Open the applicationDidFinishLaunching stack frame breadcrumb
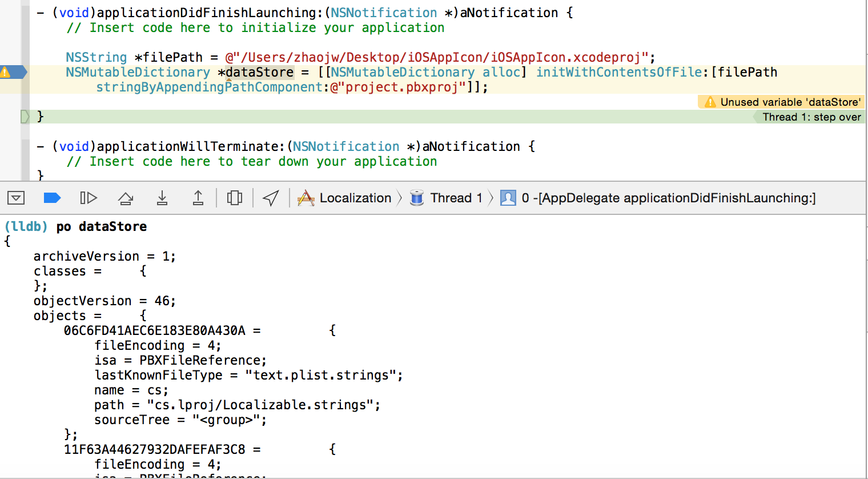The width and height of the screenshot is (868, 479). pyautogui.click(x=668, y=198)
